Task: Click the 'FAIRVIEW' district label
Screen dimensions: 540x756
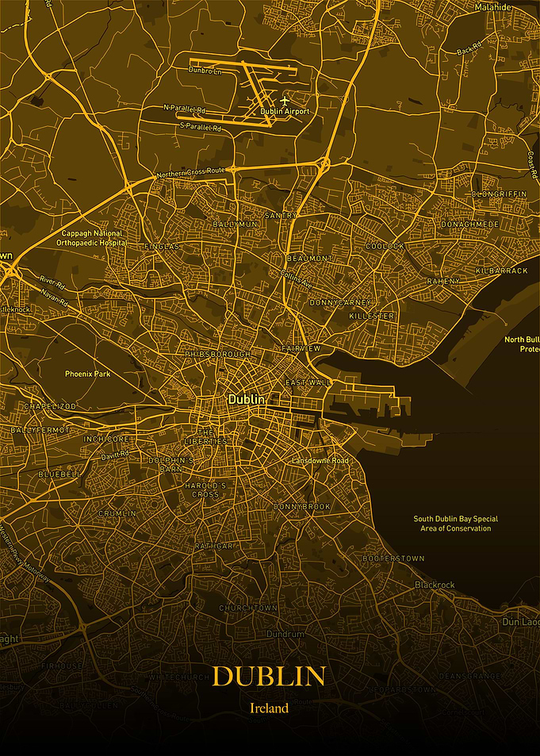Action: click(x=301, y=347)
